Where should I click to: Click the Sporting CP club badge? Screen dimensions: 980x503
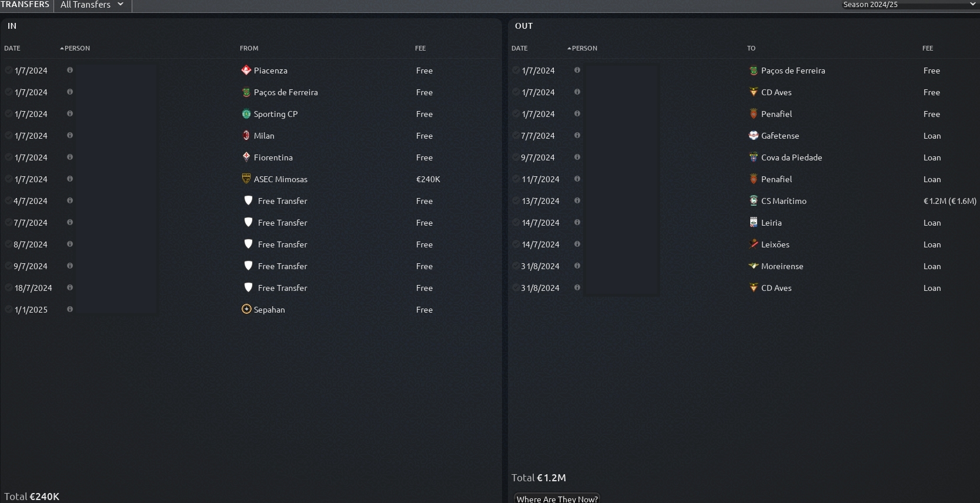[246, 114]
